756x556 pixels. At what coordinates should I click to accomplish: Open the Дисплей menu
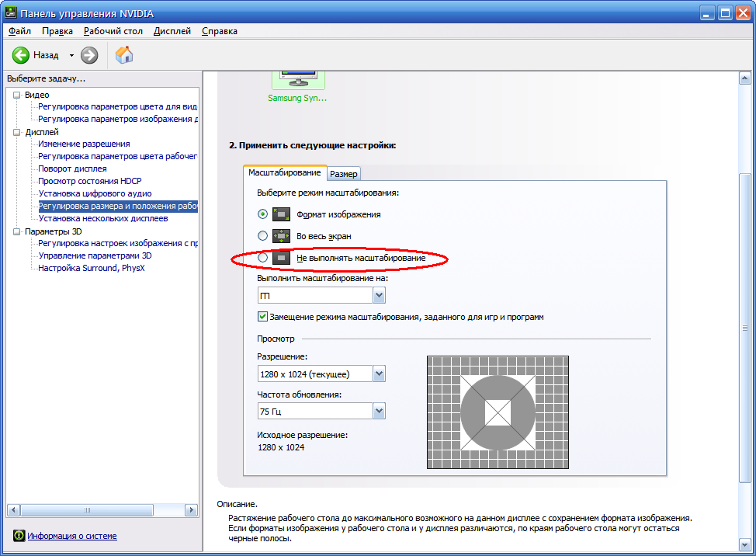(x=172, y=31)
